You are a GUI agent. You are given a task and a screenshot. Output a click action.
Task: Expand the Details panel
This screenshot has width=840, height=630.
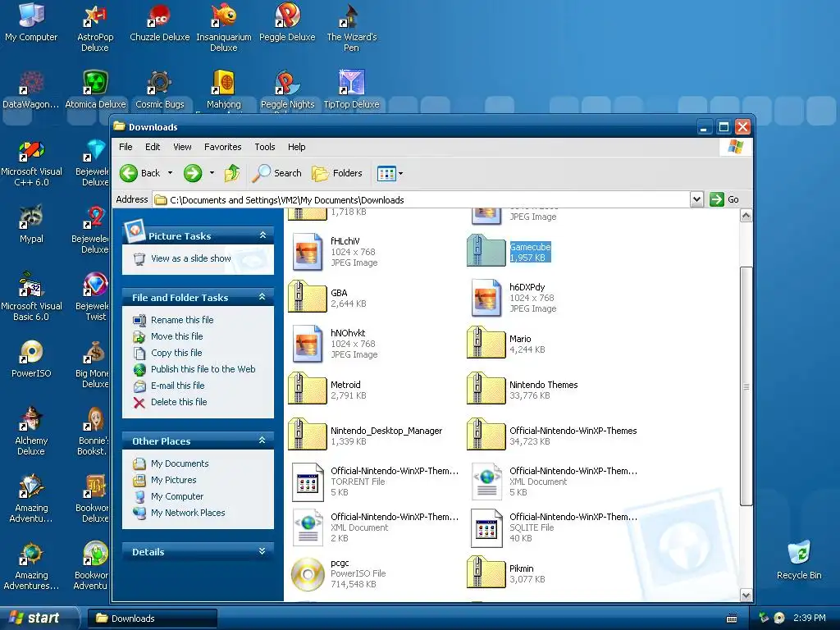coord(262,551)
